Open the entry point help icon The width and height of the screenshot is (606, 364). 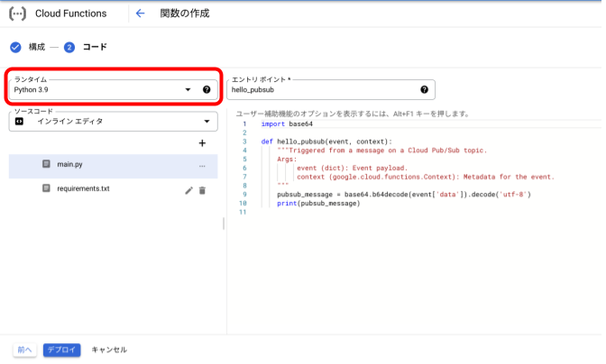tap(425, 89)
